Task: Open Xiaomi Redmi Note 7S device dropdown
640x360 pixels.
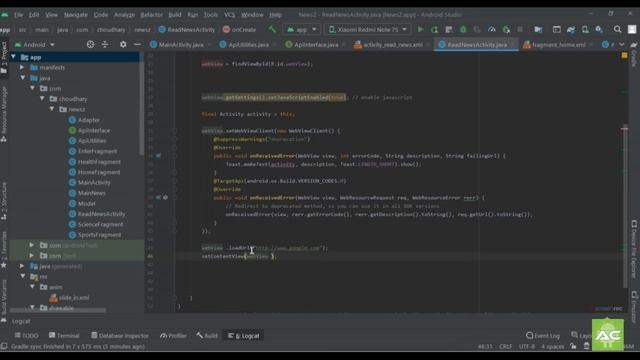Action: 368,29
